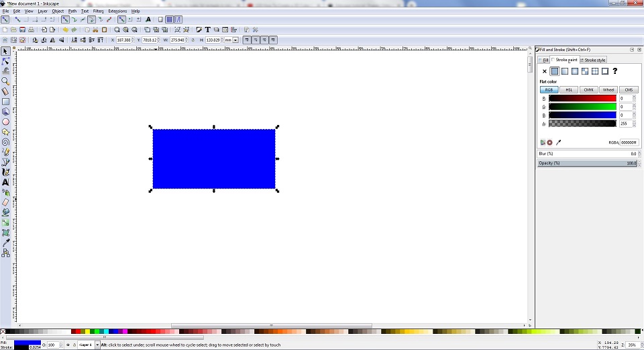Click the Open document folder icon
The image size is (644, 350).
tap(13, 30)
